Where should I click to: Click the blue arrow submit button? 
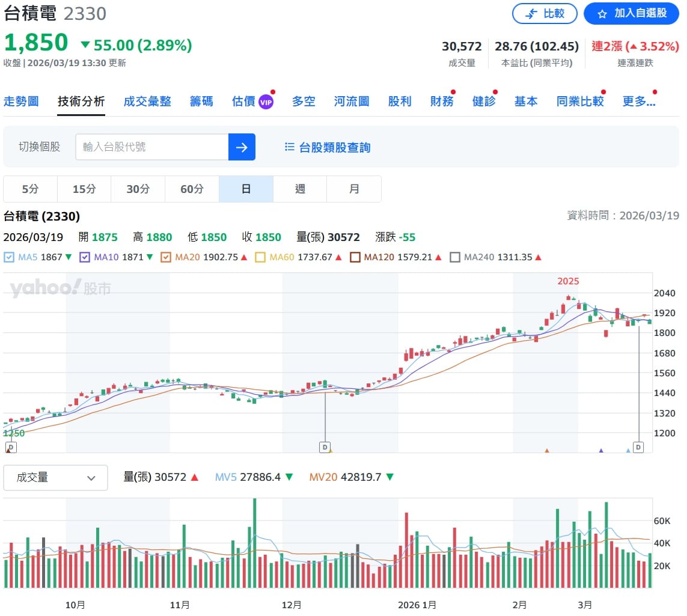[242, 147]
